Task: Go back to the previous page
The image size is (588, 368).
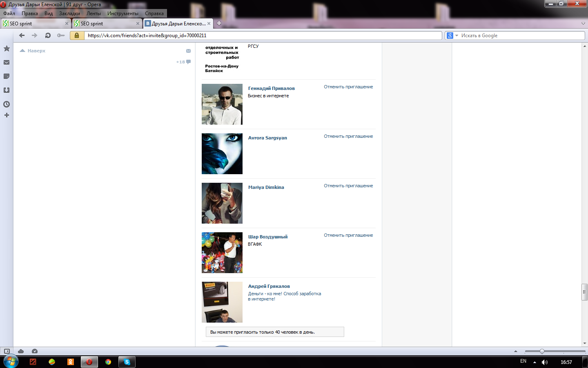Action: click(22, 36)
